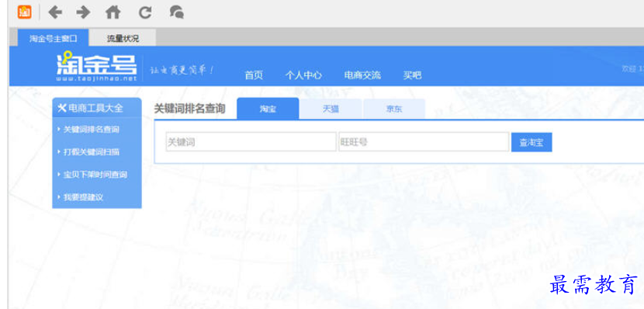Open 首页 in the navigation bar

click(254, 75)
